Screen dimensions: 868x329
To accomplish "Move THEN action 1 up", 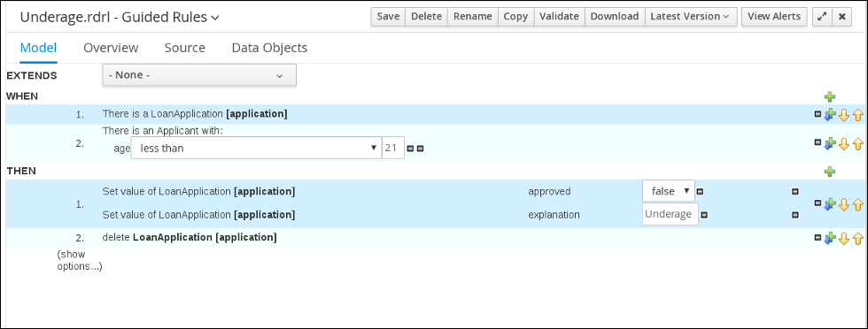I will tap(857, 204).
